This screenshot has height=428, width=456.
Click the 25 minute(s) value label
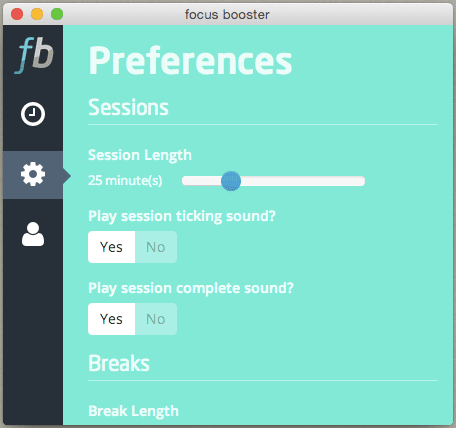125,181
